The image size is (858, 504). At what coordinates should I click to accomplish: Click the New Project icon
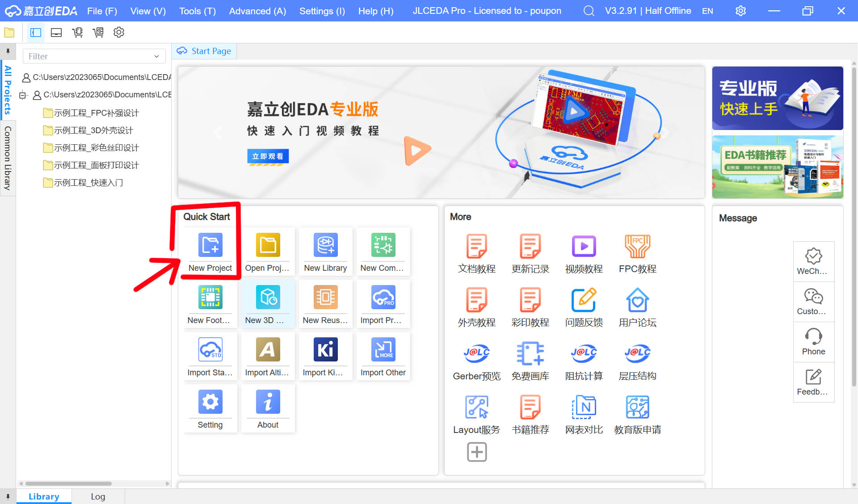210,245
